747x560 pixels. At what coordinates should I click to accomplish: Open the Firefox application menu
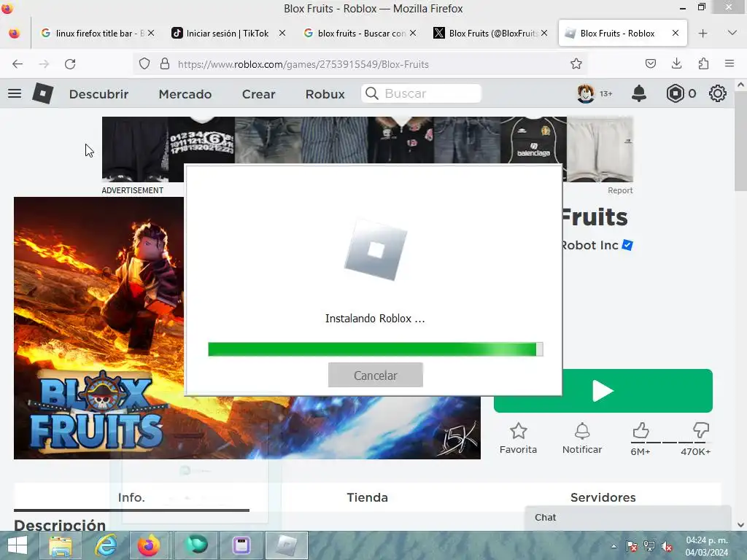click(729, 63)
